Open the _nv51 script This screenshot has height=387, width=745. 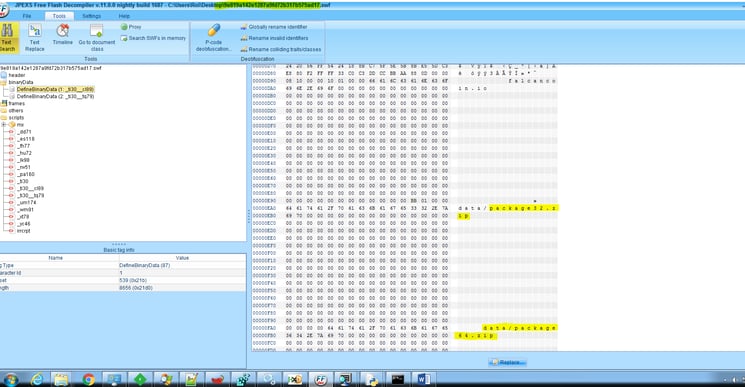coord(20,167)
